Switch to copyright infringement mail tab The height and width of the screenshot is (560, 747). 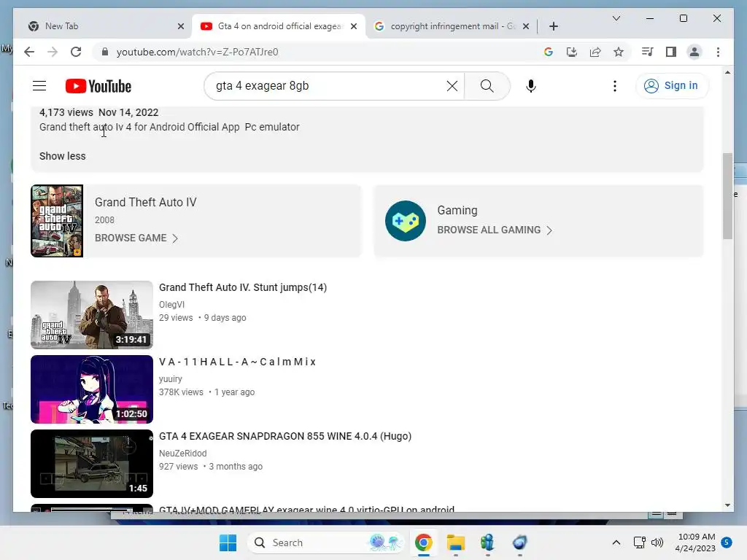452,26
